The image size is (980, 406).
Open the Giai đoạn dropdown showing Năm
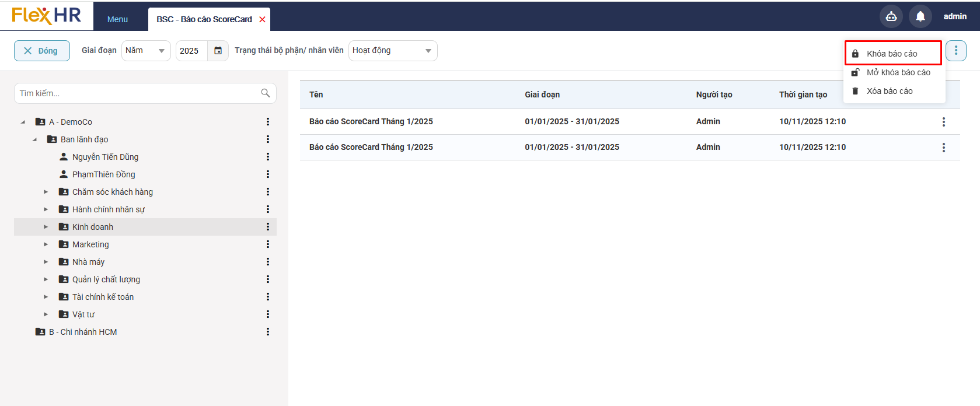(146, 51)
